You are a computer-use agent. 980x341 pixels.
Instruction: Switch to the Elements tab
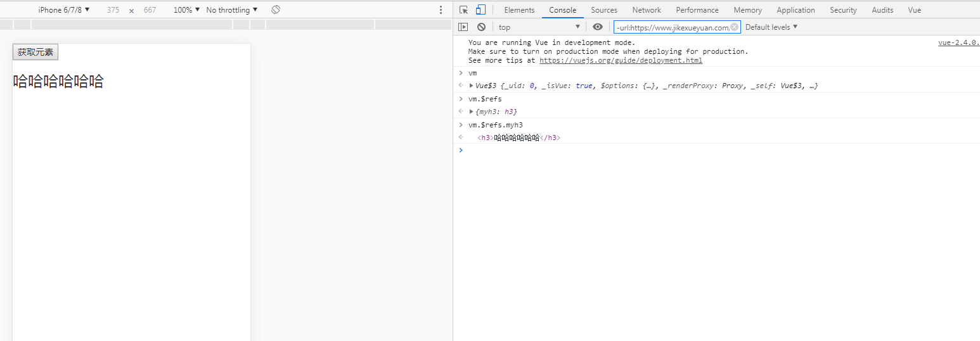[519, 10]
